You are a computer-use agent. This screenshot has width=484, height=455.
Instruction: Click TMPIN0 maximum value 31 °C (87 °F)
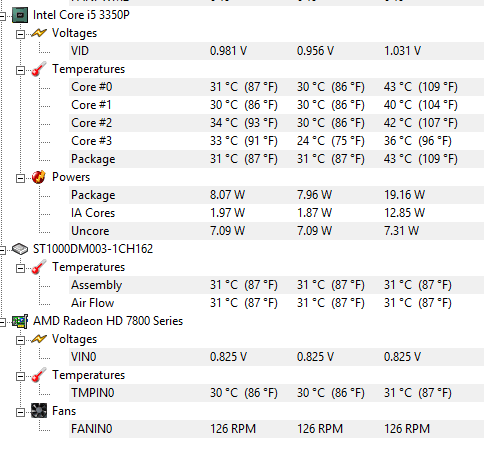(x=418, y=393)
